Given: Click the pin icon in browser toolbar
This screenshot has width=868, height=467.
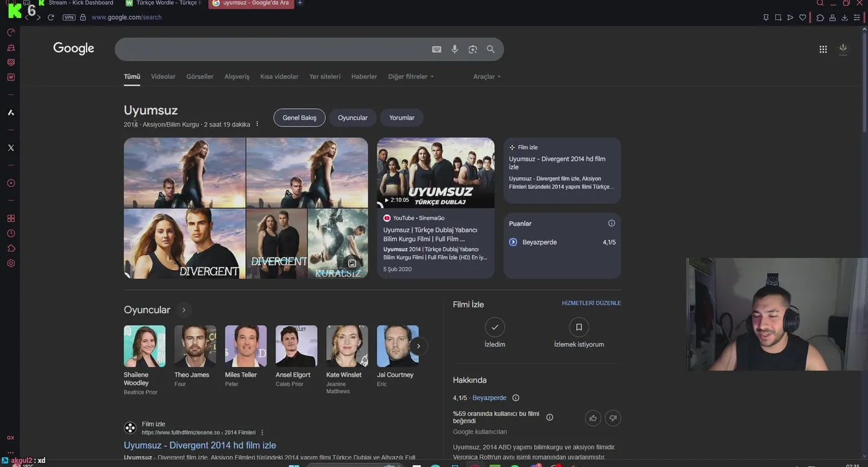Looking at the screenshot, I should (766, 18).
